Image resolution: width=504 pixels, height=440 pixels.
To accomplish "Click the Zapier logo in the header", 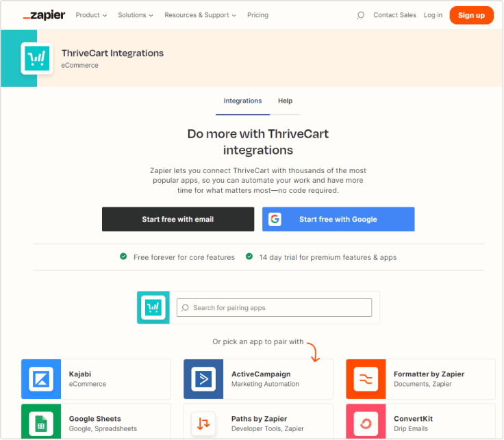I will pyautogui.click(x=43, y=15).
